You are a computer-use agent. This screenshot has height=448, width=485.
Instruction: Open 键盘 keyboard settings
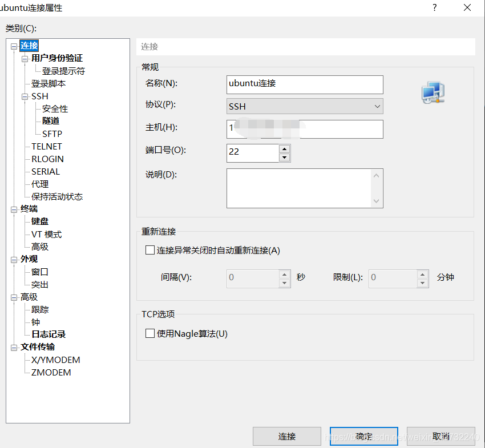coord(40,221)
